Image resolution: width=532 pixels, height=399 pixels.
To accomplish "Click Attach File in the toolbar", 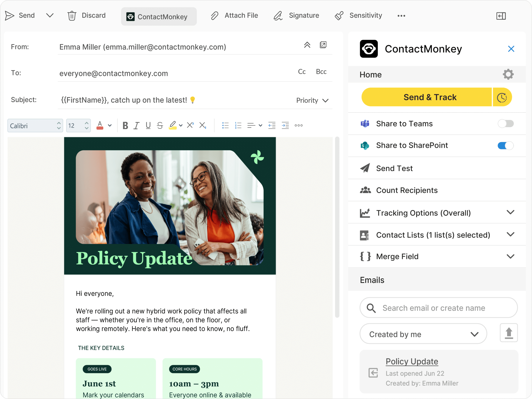I will 234,16.
